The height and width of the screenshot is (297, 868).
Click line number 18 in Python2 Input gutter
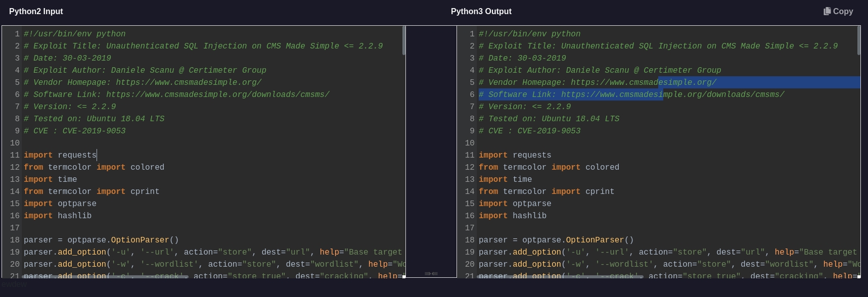coord(15,240)
